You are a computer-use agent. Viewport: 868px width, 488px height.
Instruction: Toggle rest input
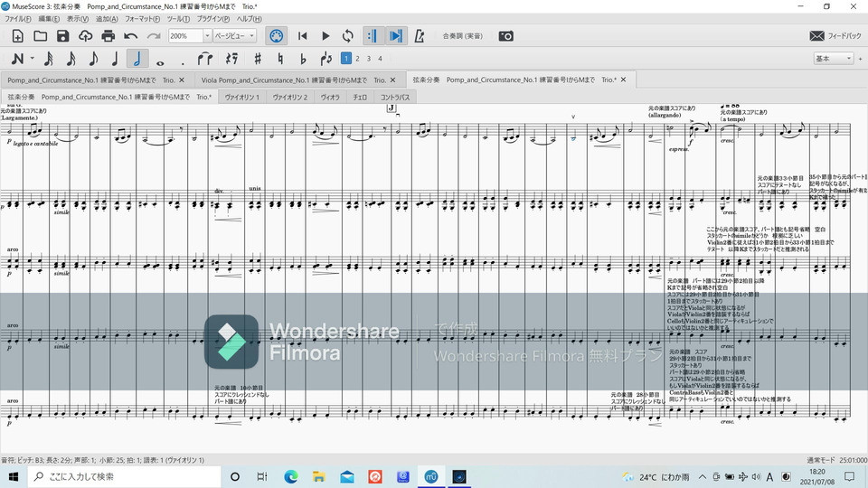tap(232, 58)
